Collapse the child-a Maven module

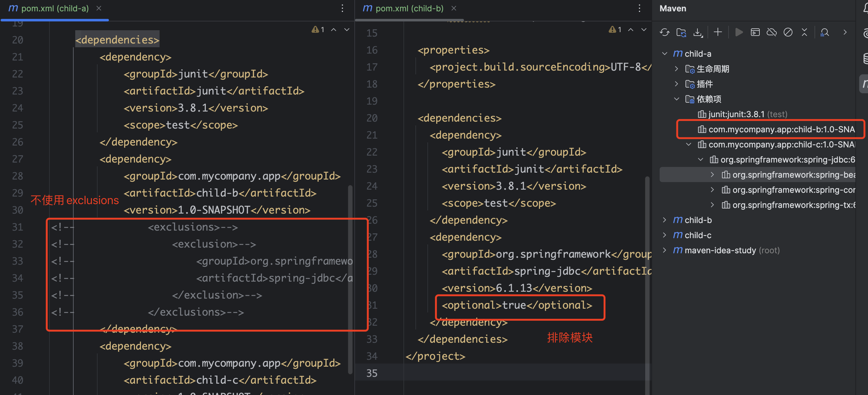[664, 54]
